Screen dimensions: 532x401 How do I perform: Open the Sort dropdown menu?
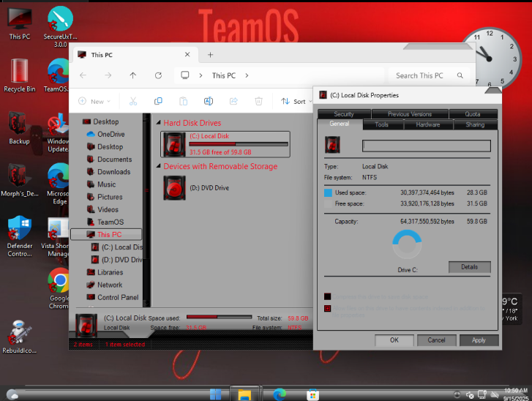click(x=296, y=101)
